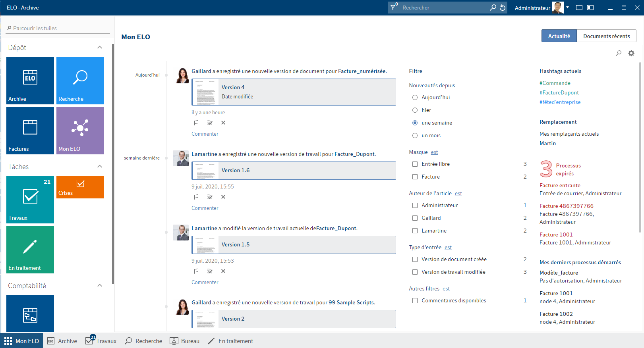Check the Entrée libre mask filter
The height and width of the screenshot is (348, 644).
pyautogui.click(x=415, y=164)
